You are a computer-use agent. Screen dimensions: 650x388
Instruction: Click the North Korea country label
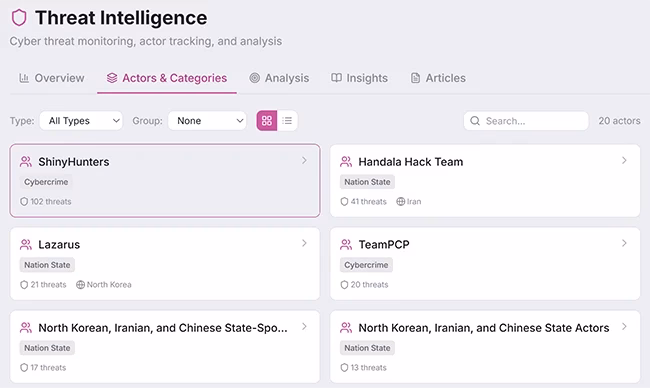tap(109, 285)
